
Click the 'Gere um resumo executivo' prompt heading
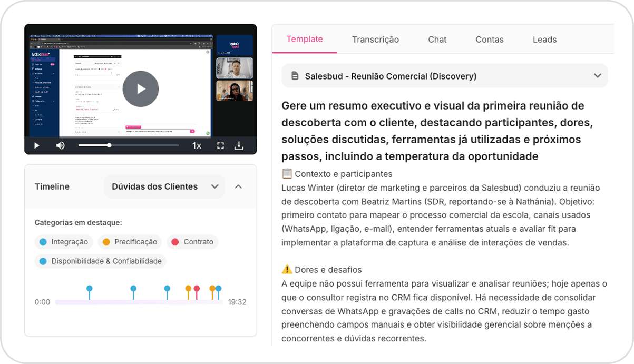(x=438, y=131)
